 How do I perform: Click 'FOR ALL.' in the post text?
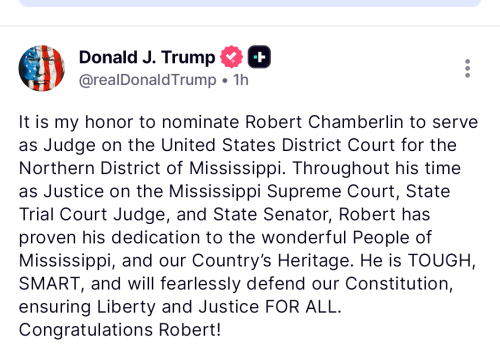pos(303,307)
